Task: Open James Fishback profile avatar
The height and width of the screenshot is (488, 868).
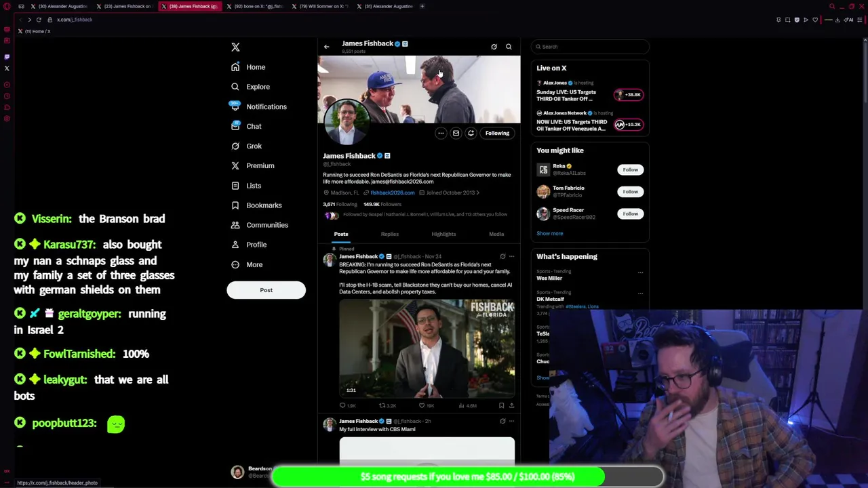Action: click(x=347, y=122)
